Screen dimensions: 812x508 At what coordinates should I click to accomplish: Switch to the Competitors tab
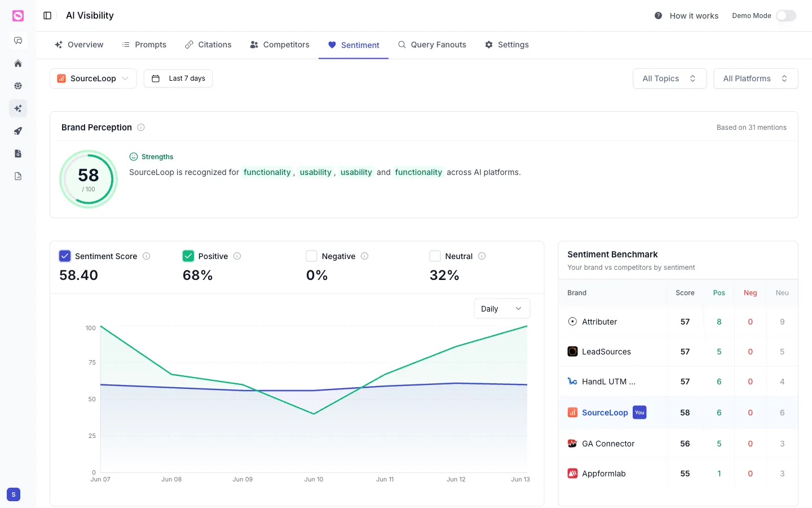[x=280, y=45]
